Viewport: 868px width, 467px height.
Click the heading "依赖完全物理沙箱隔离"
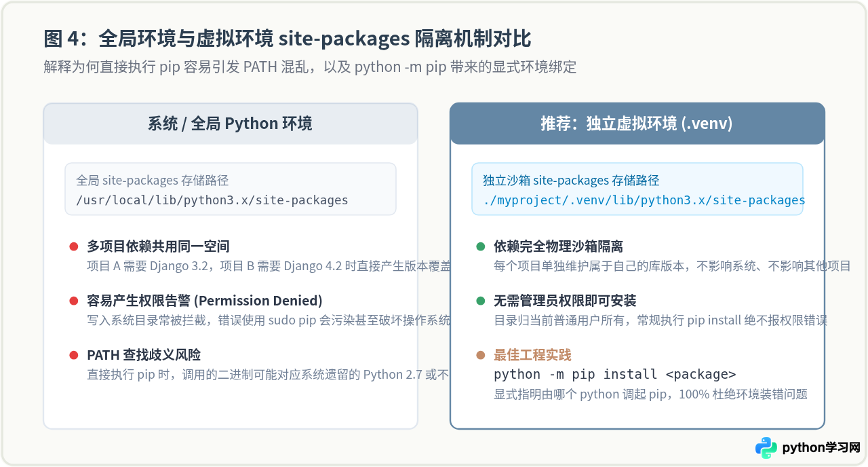(x=558, y=246)
